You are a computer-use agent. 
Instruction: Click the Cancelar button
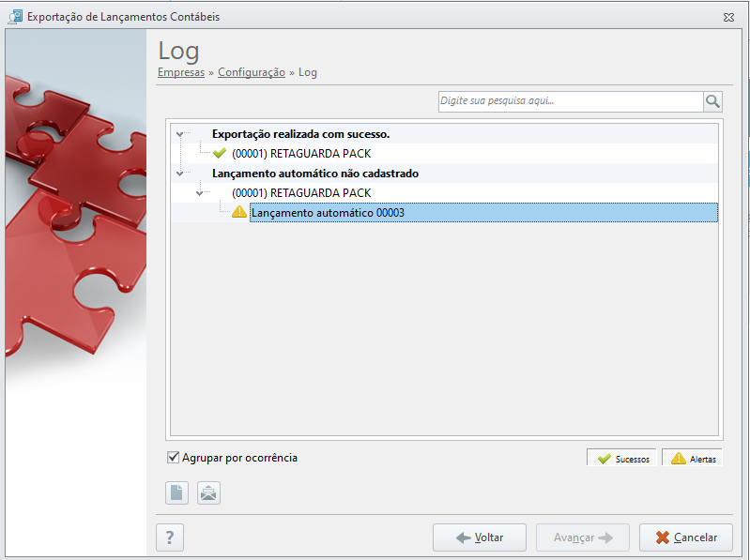(686, 537)
